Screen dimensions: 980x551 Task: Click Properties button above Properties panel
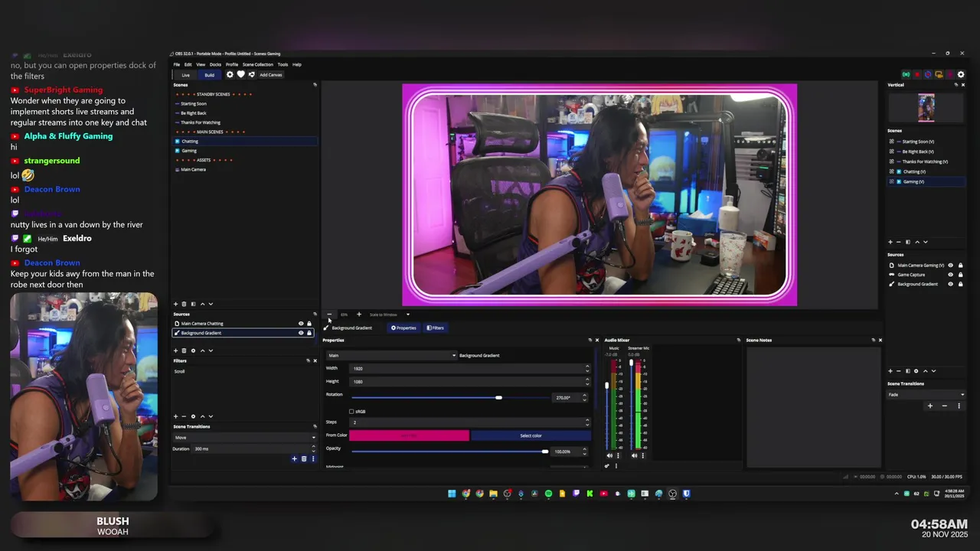[x=403, y=328]
